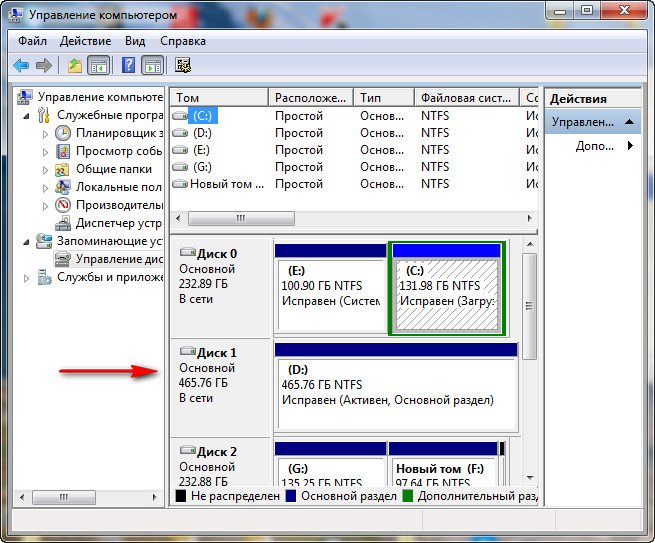Click the tree pane horizontal scrollbar thumb
The image size is (655, 543).
click(64, 497)
